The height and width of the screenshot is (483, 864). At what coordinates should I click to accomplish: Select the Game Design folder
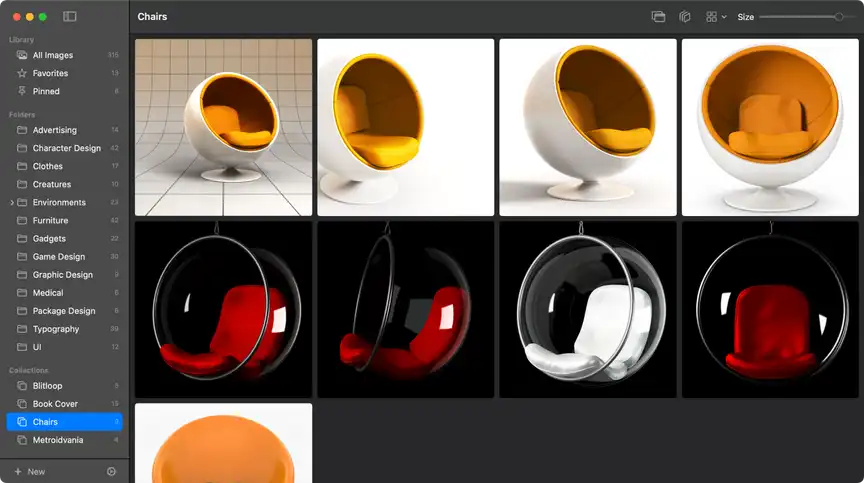(x=64, y=257)
